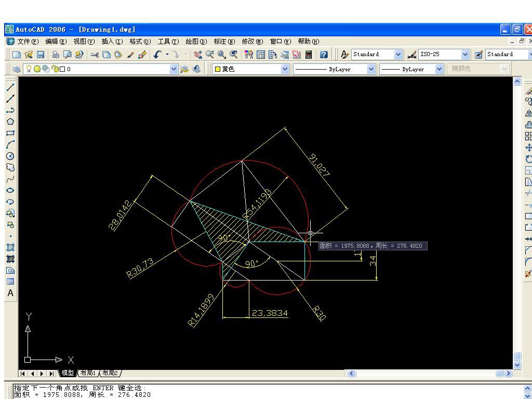Click the Open file icon
The width and height of the screenshot is (532, 399).
point(29,55)
